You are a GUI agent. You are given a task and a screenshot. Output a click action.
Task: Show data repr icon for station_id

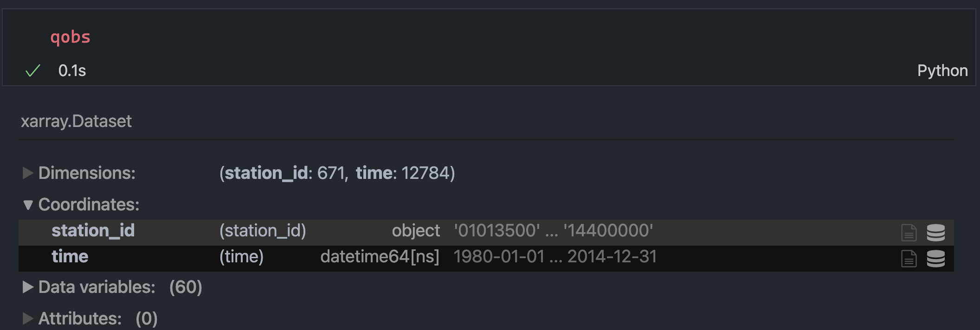(935, 232)
